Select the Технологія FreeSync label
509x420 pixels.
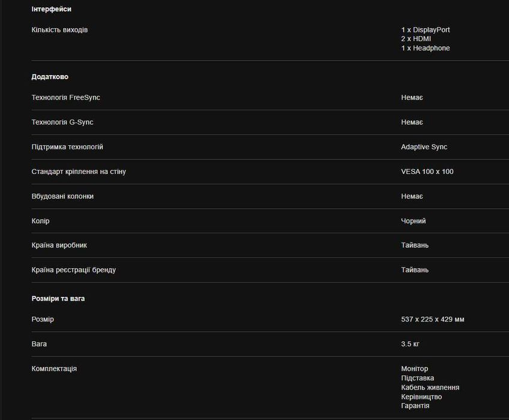(65, 97)
